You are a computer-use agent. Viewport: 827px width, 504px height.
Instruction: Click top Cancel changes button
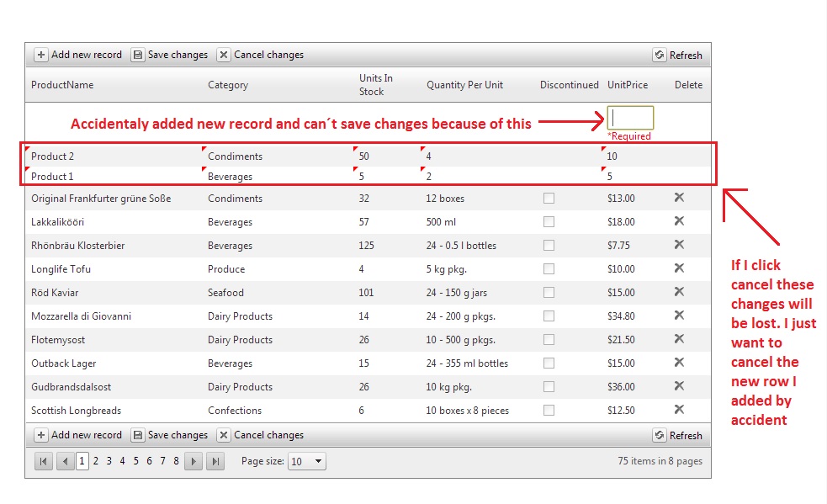261,55
